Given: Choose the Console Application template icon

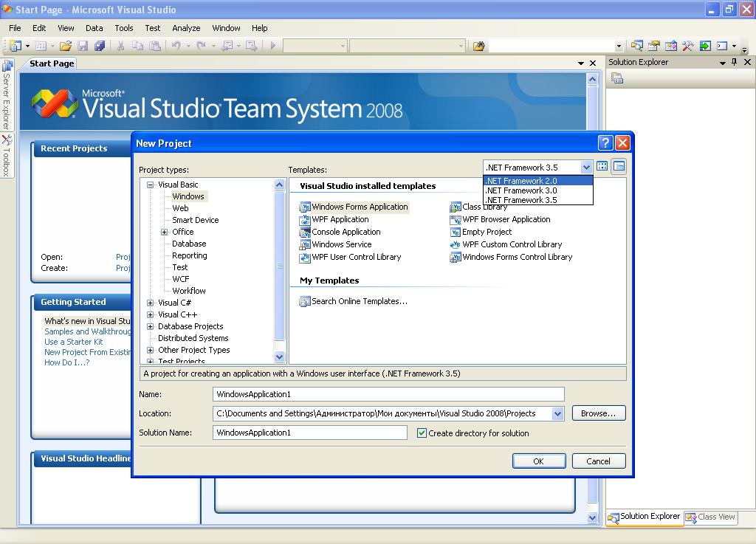Looking at the screenshot, I should [305, 233].
